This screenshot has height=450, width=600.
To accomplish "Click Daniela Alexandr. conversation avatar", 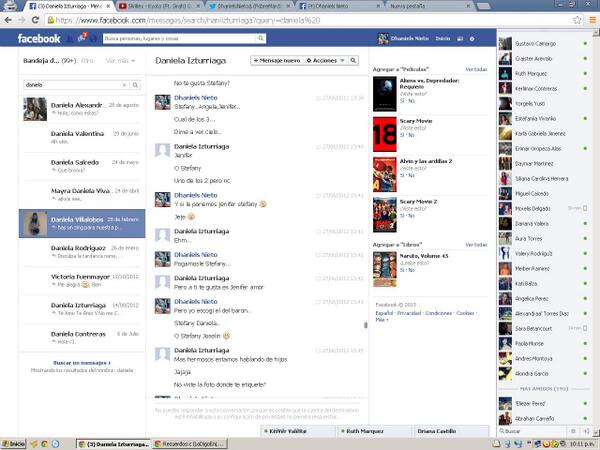I will [x=35, y=109].
